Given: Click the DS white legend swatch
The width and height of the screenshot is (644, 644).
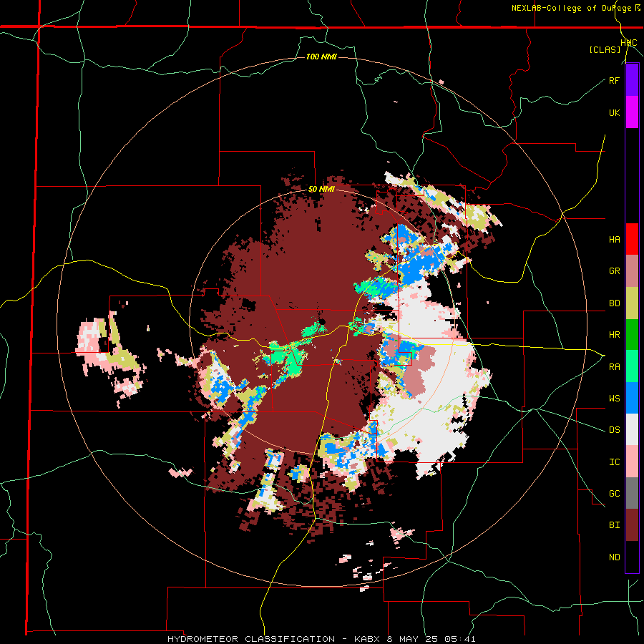Looking at the screenshot, I should tap(632, 430).
